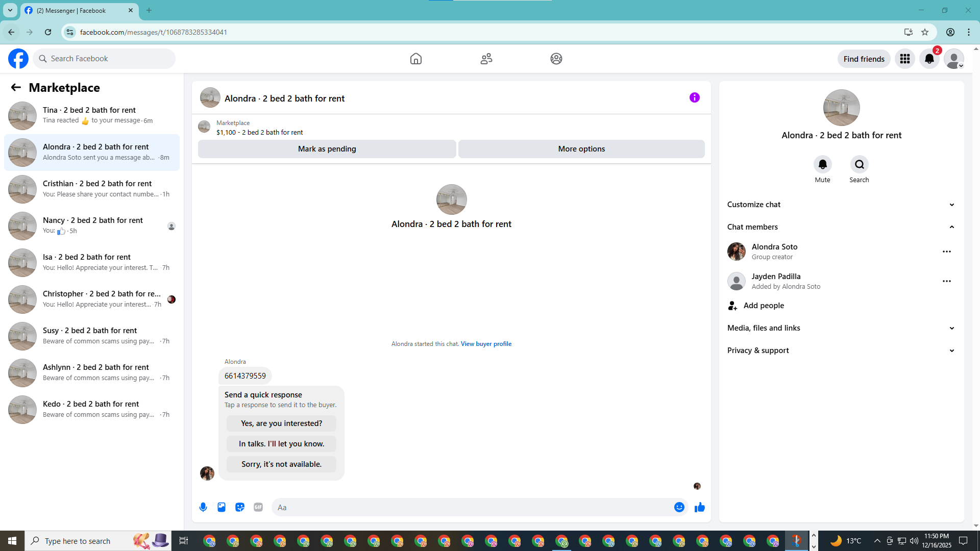Open the Friends icon in top navigation
This screenshot has width=980, height=551.
tap(486, 59)
